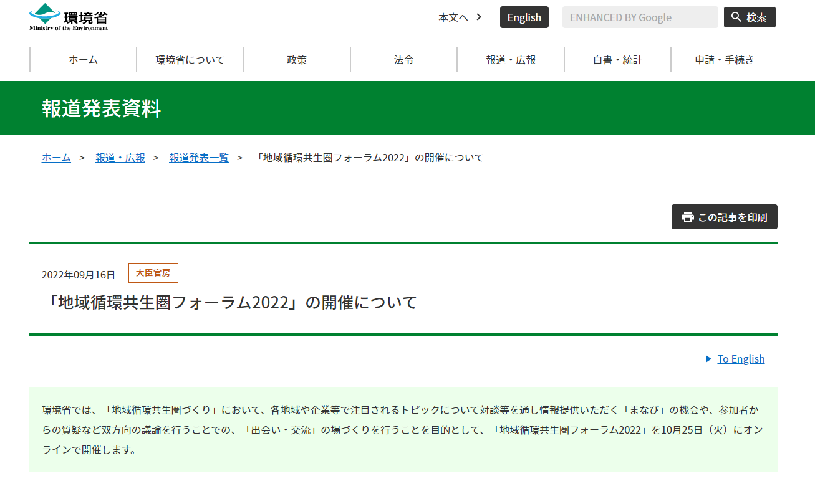Go to 報道・広報 in main navigation

coord(511,60)
